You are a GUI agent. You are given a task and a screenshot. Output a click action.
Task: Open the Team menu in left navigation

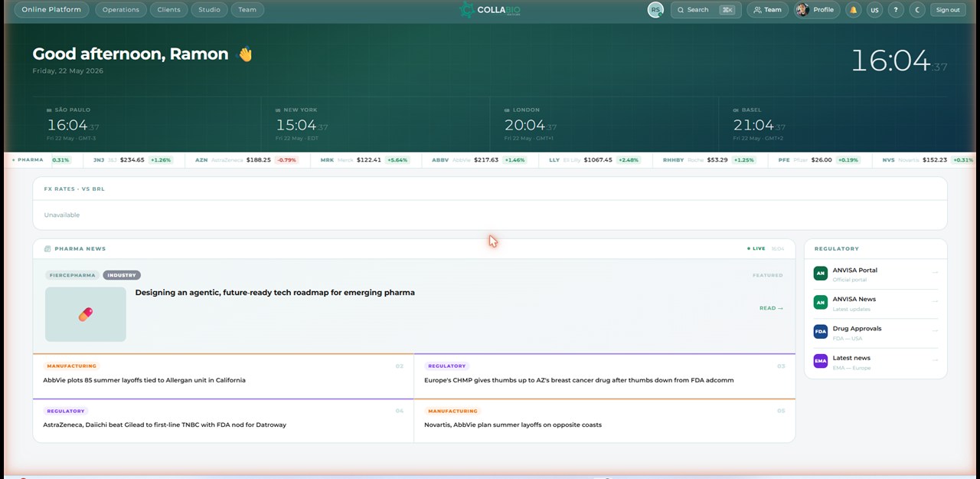(247, 10)
